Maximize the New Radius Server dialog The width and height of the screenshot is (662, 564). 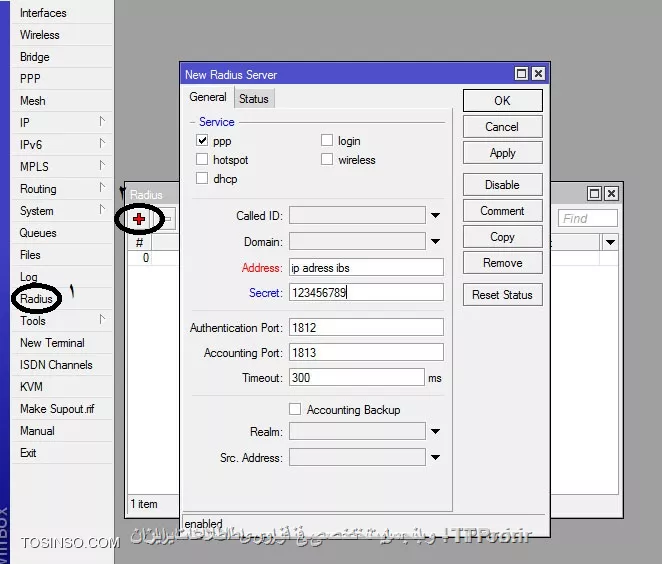pos(521,74)
